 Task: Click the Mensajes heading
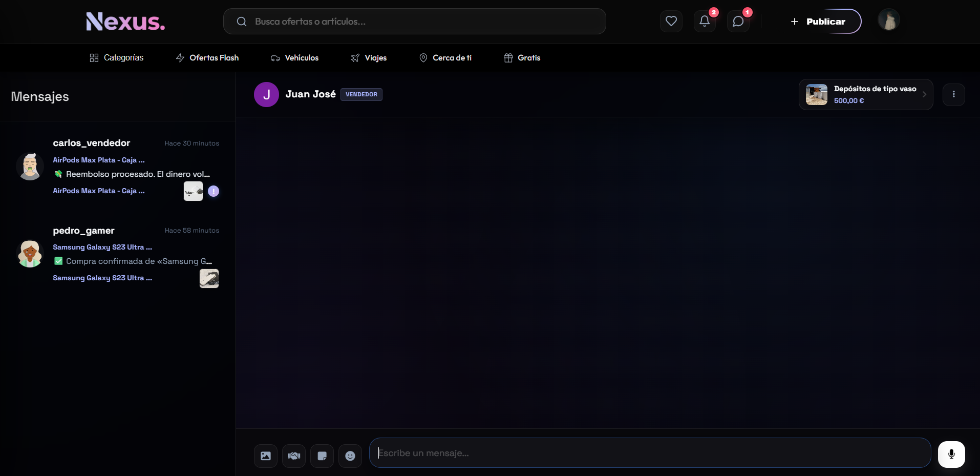[x=40, y=96]
